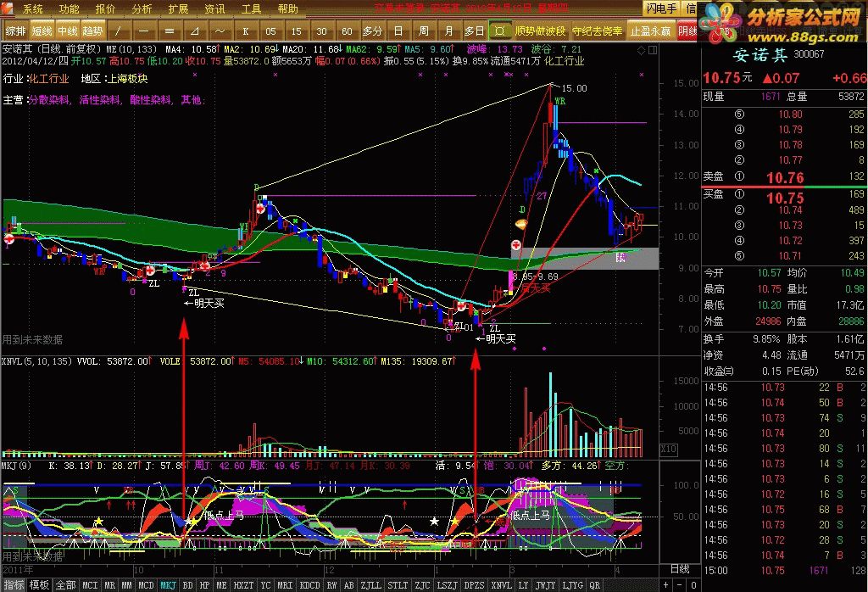Select the 全部 tab at bottom
The width and height of the screenshot is (868, 592).
[x=66, y=585]
